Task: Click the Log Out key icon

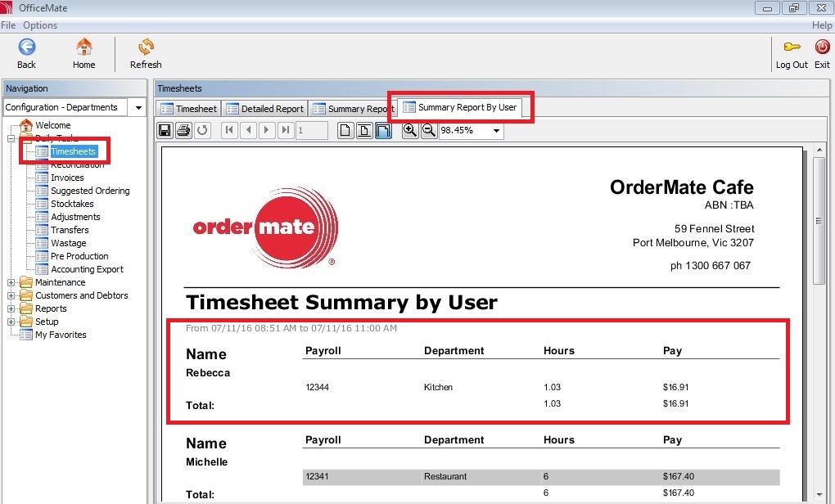Action: tap(792, 47)
